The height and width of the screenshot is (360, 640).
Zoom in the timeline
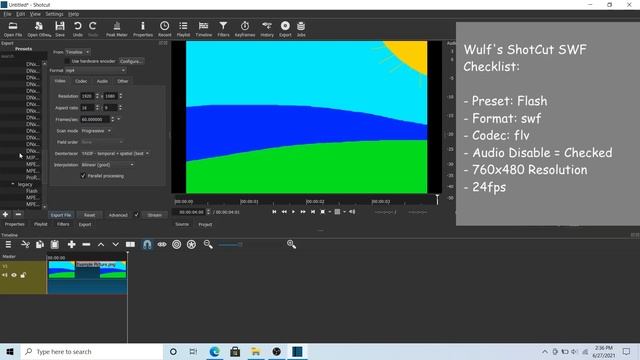(291, 244)
